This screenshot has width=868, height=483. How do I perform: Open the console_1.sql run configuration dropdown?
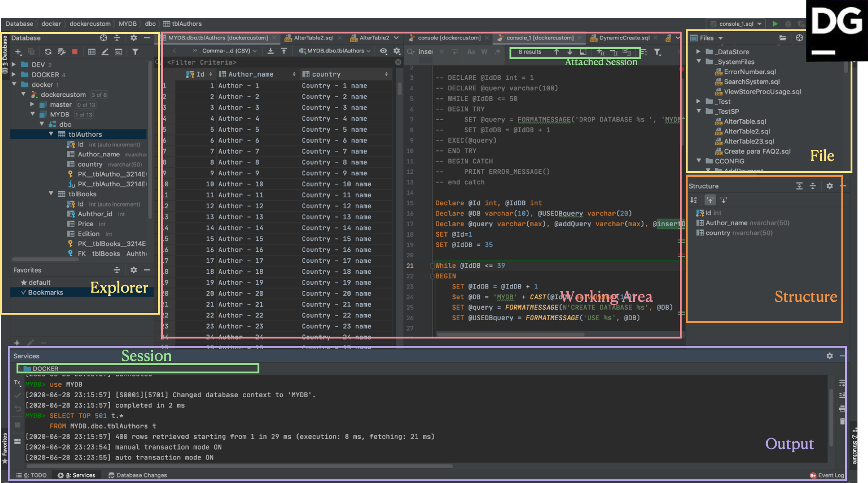pyautogui.click(x=736, y=24)
